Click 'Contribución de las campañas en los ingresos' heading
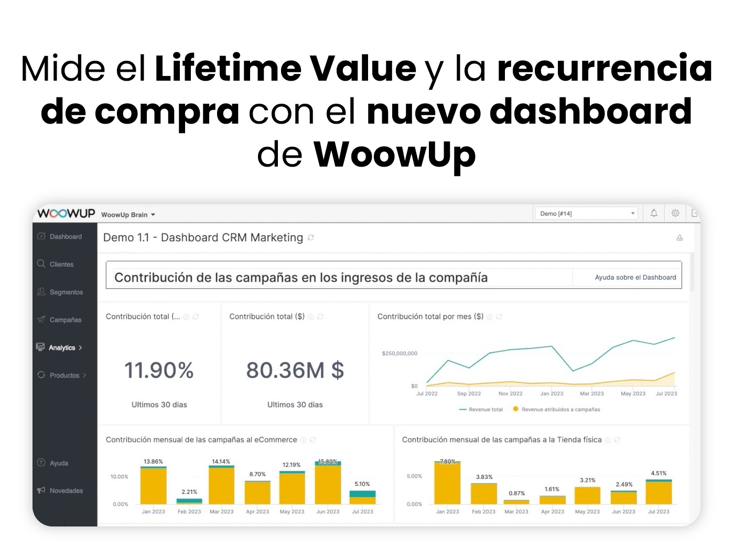 [301, 278]
